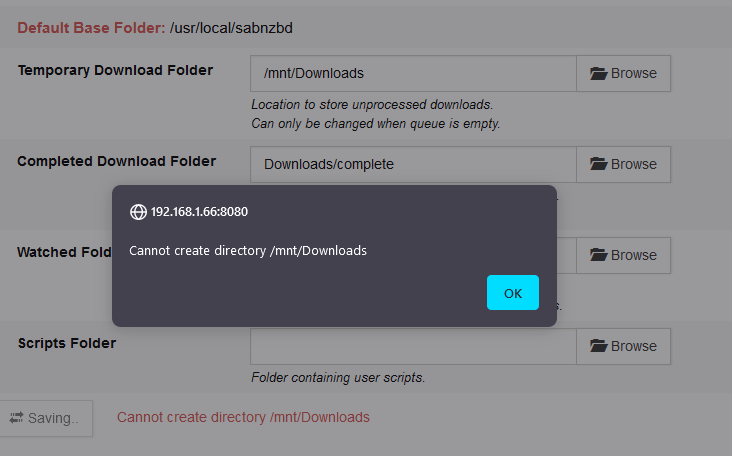
Task: Click the Saving.. button
Action: click(x=46, y=418)
